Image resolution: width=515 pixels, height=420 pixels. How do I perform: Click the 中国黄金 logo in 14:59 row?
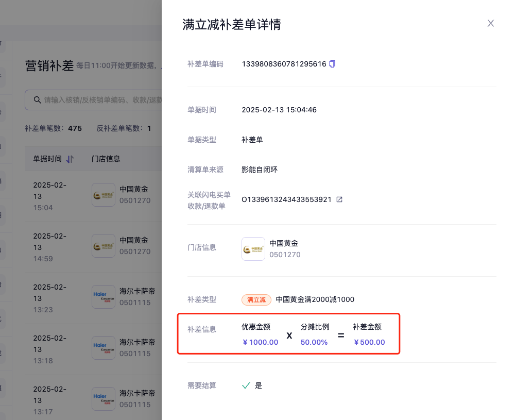click(104, 246)
